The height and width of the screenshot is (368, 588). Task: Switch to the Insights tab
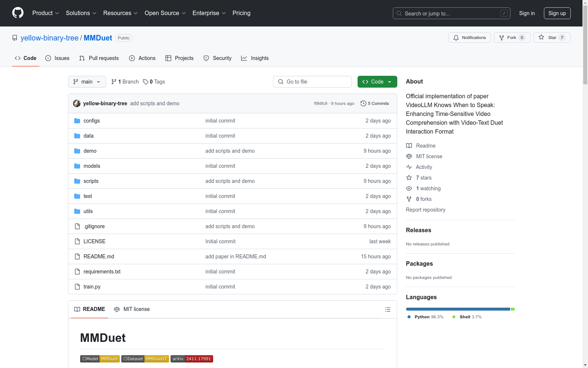(x=255, y=58)
